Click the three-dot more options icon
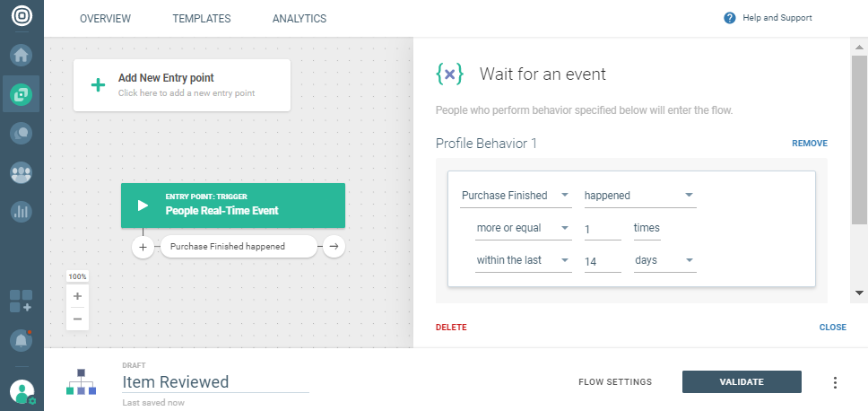The width and height of the screenshot is (868, 411). click(x=835, y=382)
